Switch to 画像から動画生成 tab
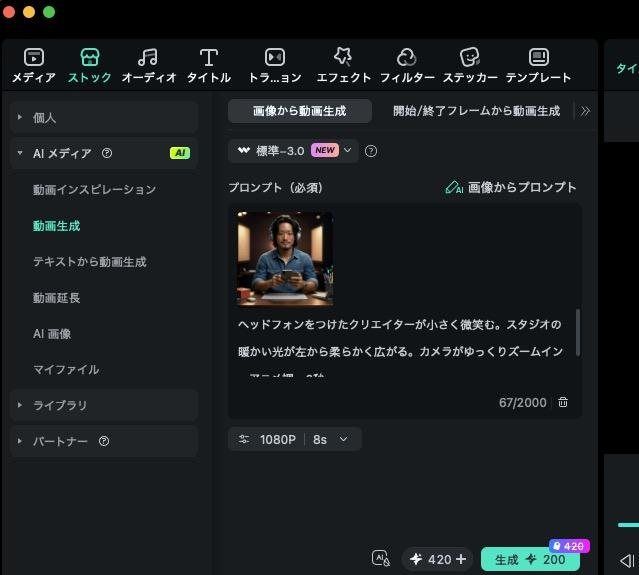Image resolution: width=639 pixels, height=575 pixels. (x=300, y=111)
